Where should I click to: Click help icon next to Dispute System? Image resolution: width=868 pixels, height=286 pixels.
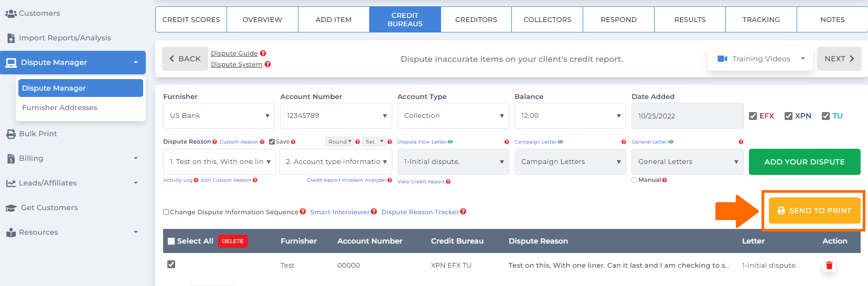click(x=267, y=64)
